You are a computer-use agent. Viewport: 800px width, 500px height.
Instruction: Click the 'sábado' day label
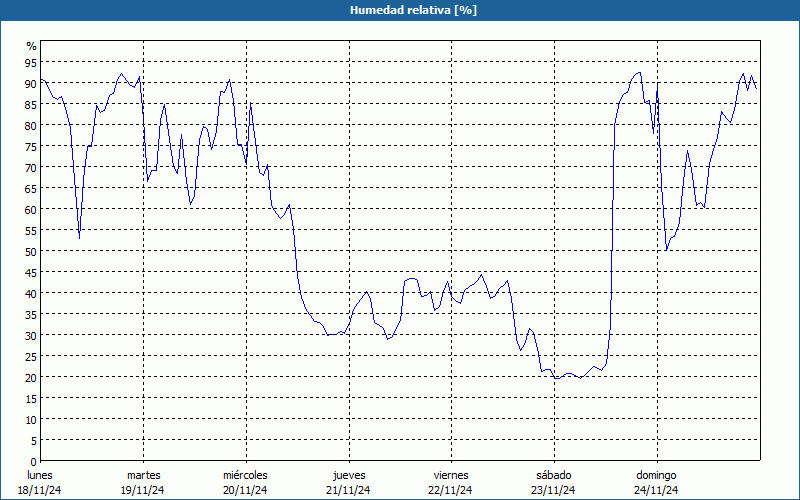coord(554,475)
